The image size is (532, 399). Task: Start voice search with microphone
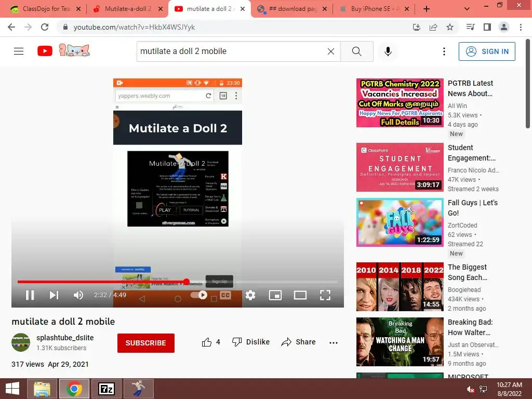388,51
